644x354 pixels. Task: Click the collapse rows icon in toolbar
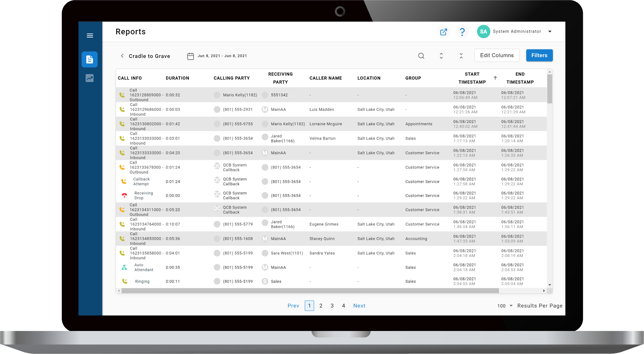pyautogui.click(x=461, y=56)
